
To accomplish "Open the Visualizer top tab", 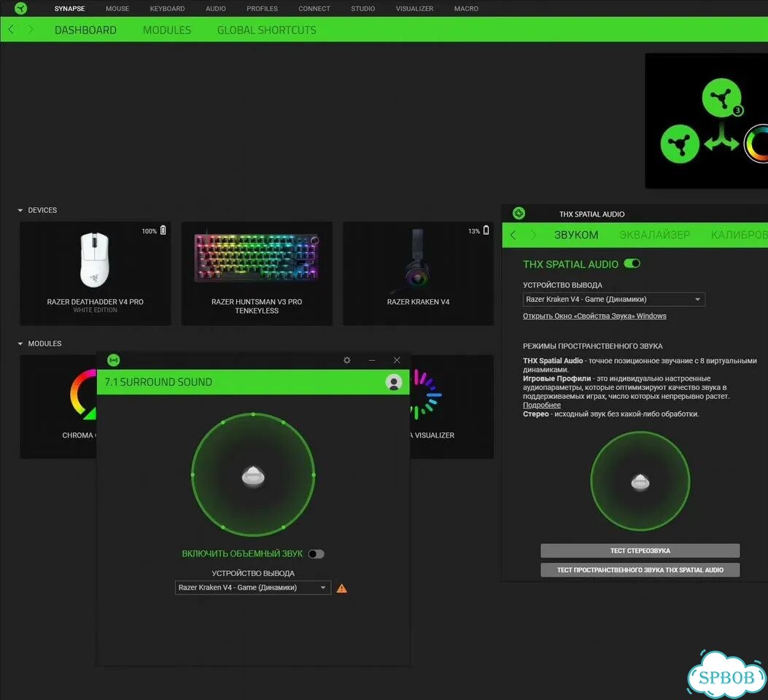I will 414,8.
